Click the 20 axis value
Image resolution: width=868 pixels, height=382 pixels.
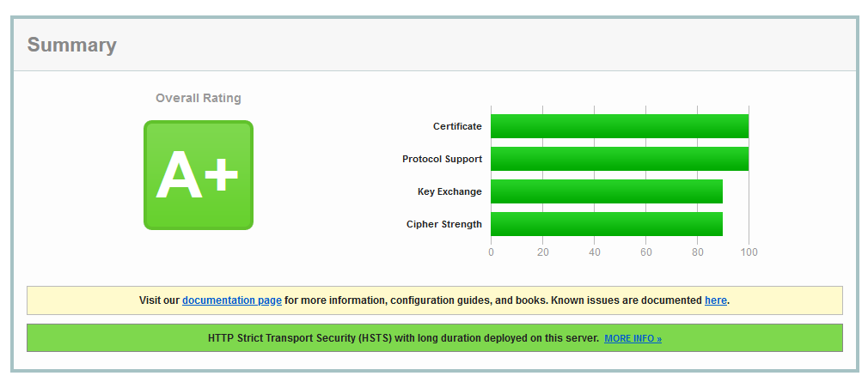pyautogui.click(x=542, y=252)
